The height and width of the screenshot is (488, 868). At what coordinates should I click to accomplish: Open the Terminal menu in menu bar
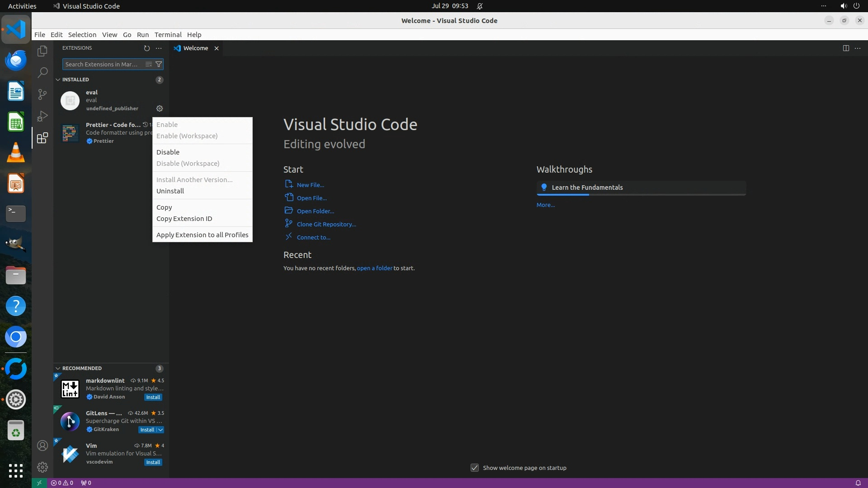point(168,35)
